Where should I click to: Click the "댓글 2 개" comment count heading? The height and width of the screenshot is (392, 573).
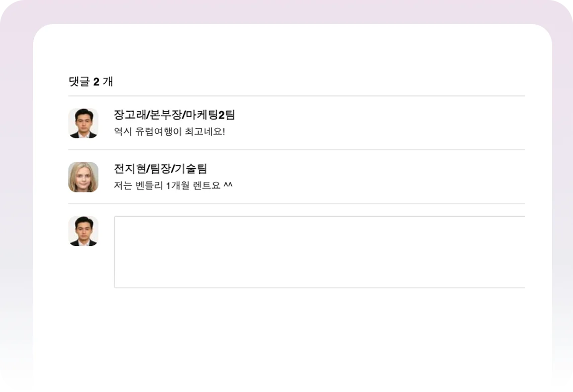91,81
